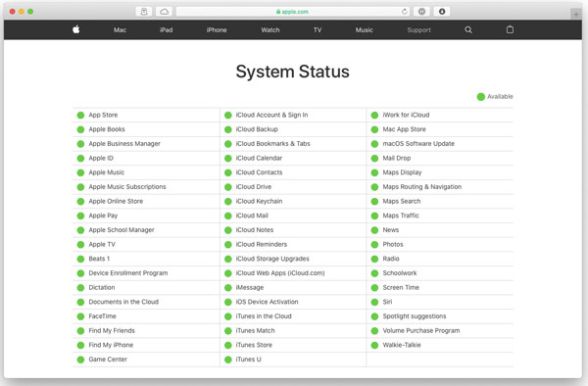Click the reload page icon in address bar
Screen dimensions: 588x386
[404, 12]
